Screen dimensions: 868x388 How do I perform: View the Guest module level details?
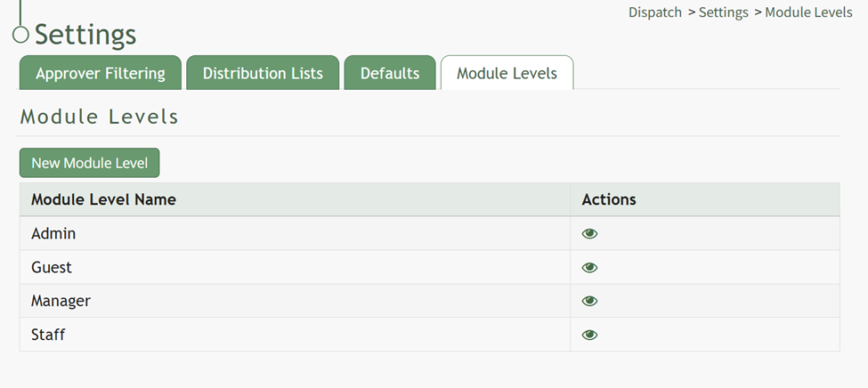click(589, 268)
